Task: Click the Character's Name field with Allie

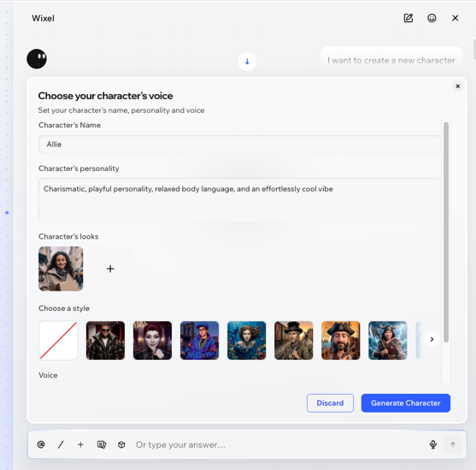Action: click(x=239, y=144)
